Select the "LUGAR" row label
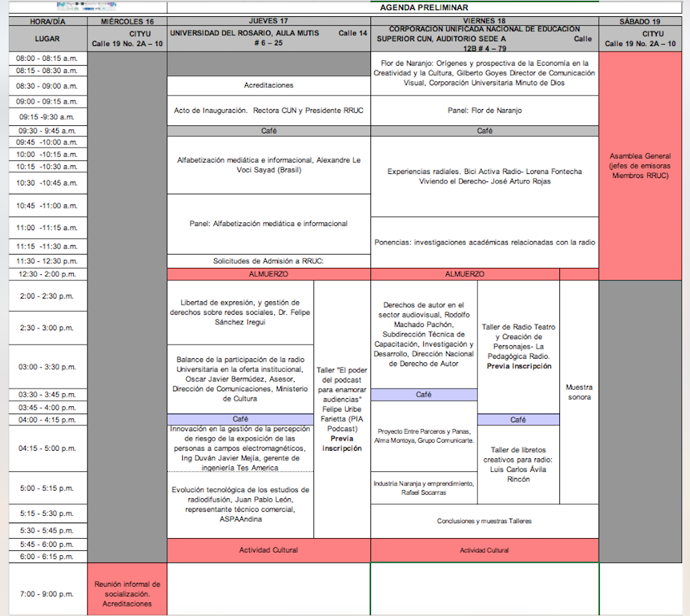This screenshot has height=616, width=690. 47,39
